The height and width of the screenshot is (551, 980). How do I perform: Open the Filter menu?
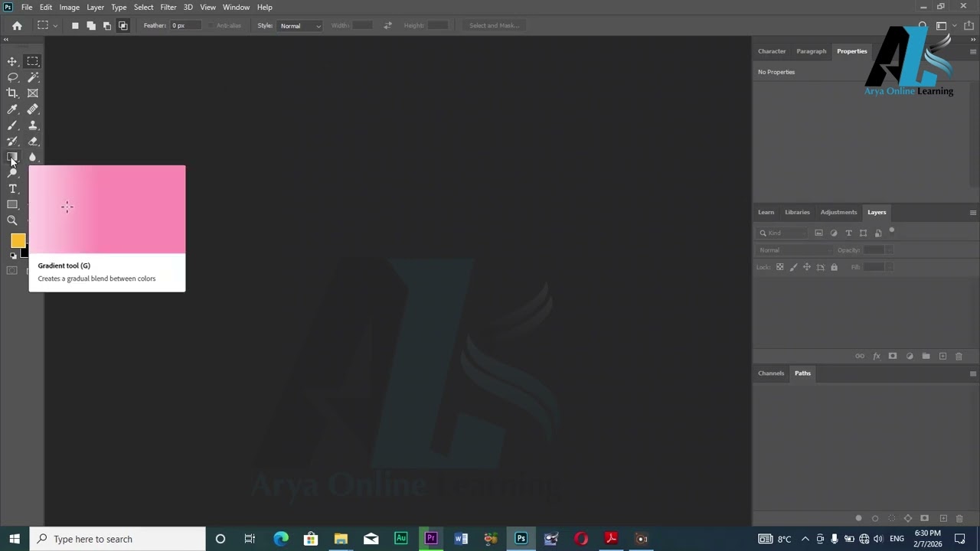pyautogui.click(x=168, y=7)
